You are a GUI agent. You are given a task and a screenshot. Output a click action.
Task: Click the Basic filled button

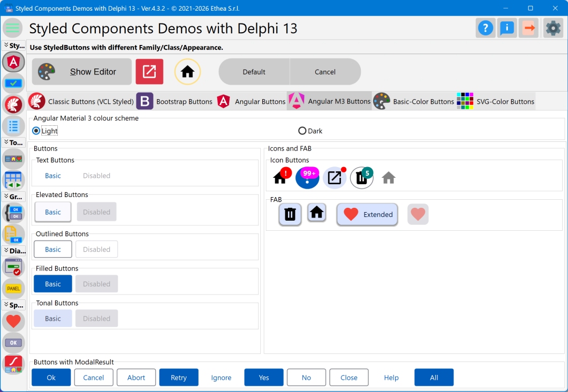click(53, 284)
